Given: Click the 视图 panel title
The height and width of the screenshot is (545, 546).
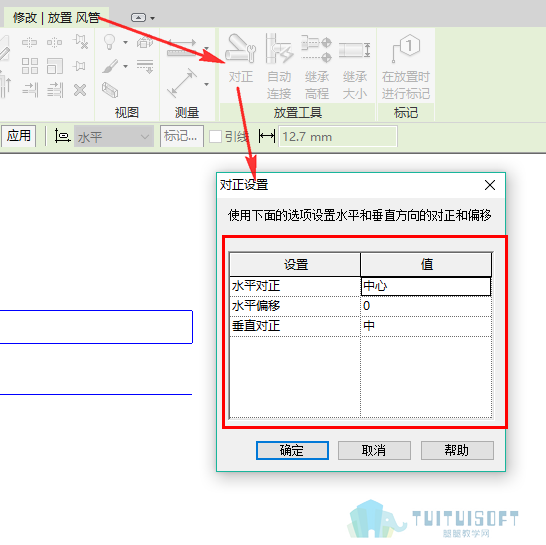Looking at the screenshot, I should [x=127, y=112].
